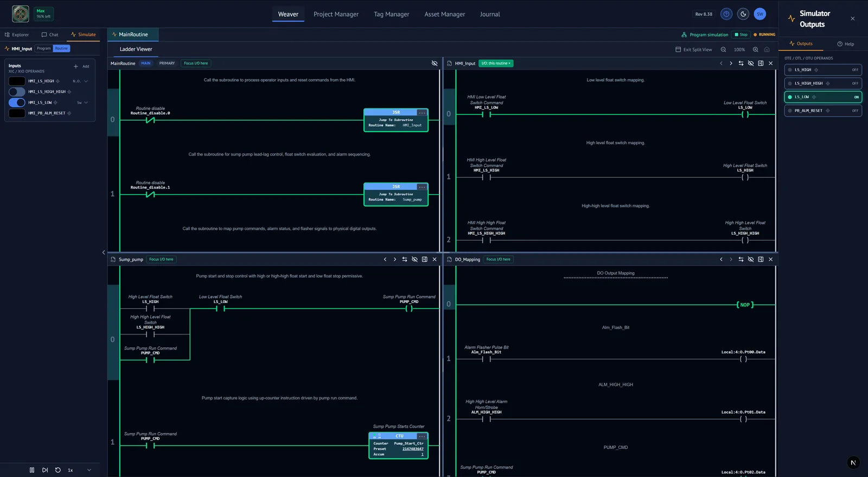Open the SW user avatar menu
Viewport: 868px width, 477px height.
point(760,14)
